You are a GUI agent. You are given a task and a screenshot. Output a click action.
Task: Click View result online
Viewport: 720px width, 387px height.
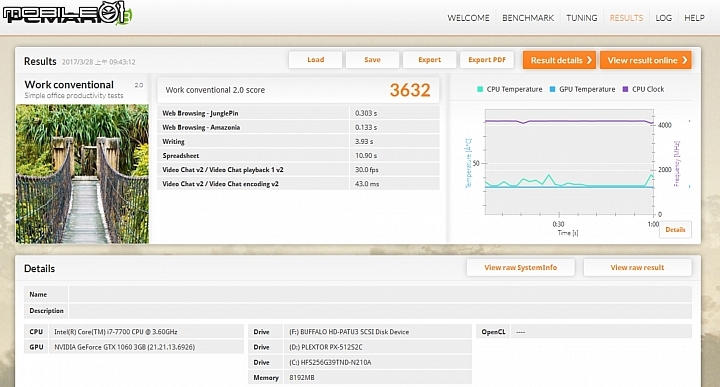pyautogui.click(x=646, y=60)
